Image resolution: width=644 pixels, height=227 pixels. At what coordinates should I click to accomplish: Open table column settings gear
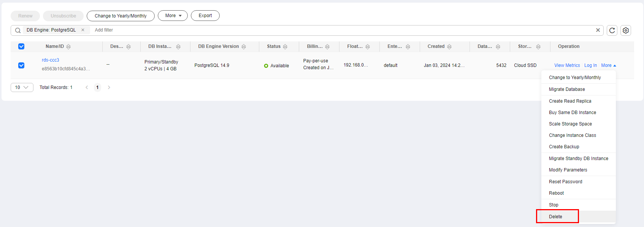tap(626, 30)
